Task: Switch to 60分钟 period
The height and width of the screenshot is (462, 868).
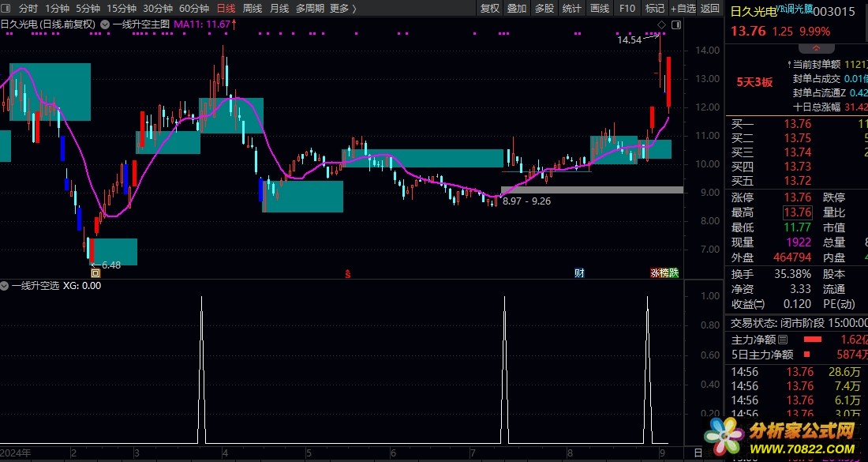Action: [x=194, y=9]
